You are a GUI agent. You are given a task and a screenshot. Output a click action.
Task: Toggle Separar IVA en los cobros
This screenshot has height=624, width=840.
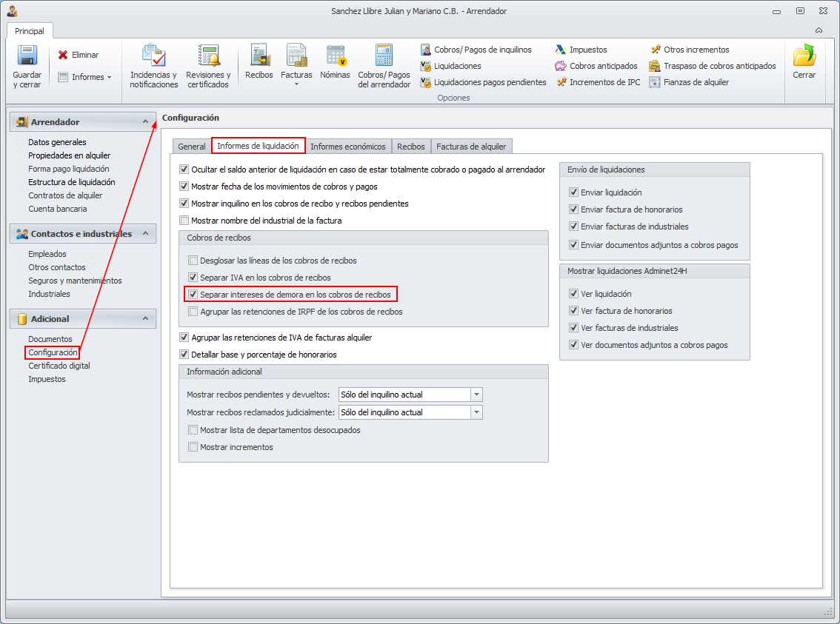tap(193, 278)
